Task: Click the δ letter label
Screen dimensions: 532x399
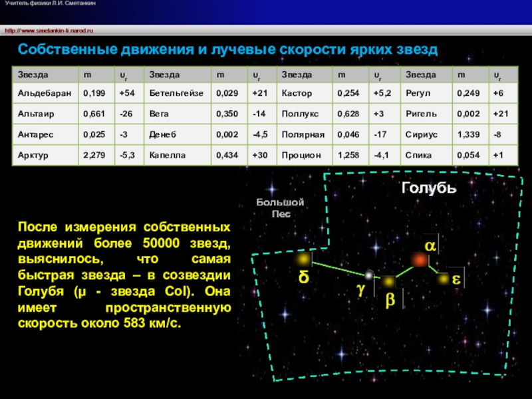Action: [304, 277]
